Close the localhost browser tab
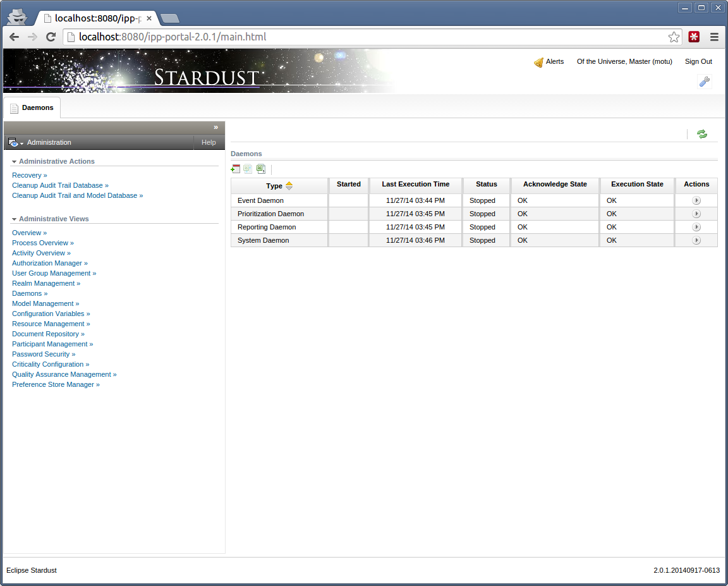Screen dimensions: 728x586 (149, 18)
